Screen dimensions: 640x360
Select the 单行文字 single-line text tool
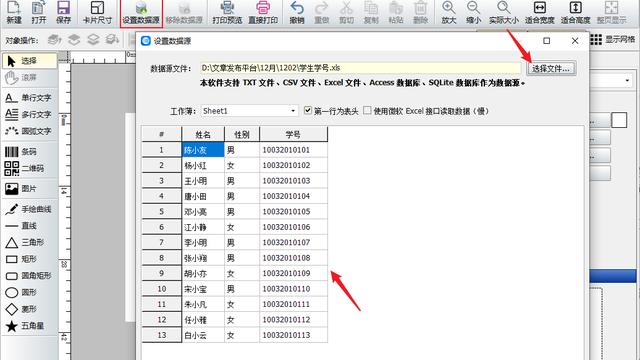point(29,98)
